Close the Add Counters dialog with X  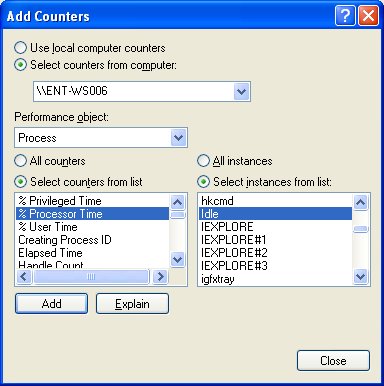click(x=368, y=15)
